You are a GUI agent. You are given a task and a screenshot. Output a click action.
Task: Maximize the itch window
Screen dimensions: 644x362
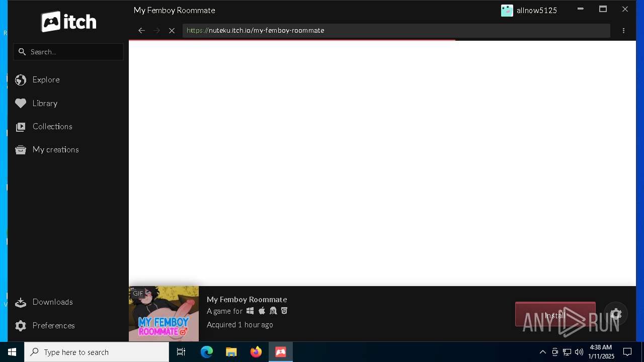point(603,9)
